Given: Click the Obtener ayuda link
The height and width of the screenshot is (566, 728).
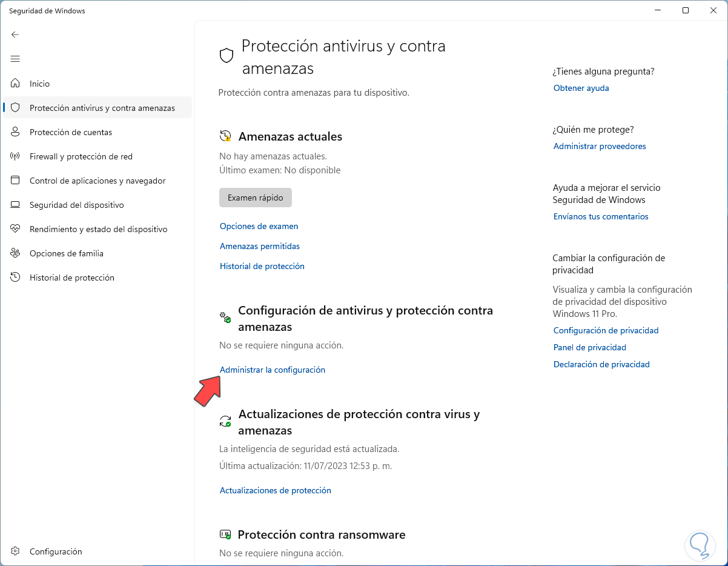Looking at the screenshot, I should click(581, 88).
